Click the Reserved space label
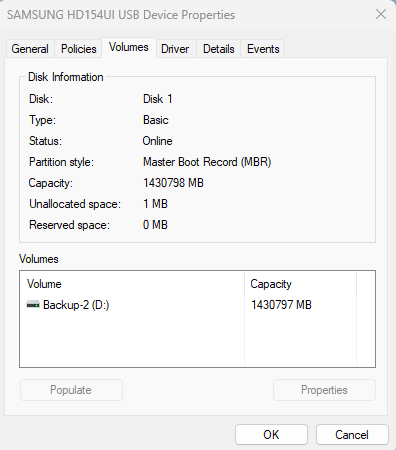 [69, 225]
